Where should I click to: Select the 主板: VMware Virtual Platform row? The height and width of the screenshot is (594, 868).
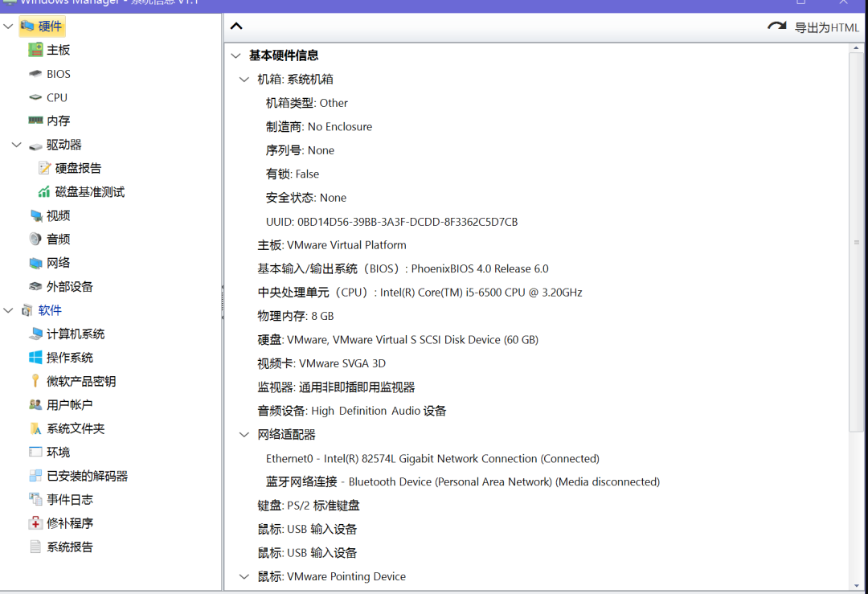[332, 244]
